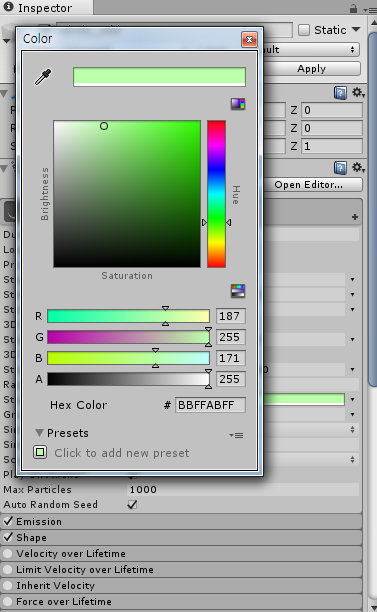Open the Static dropdown arrow
The image size is (377, 612).
point(356,30)
